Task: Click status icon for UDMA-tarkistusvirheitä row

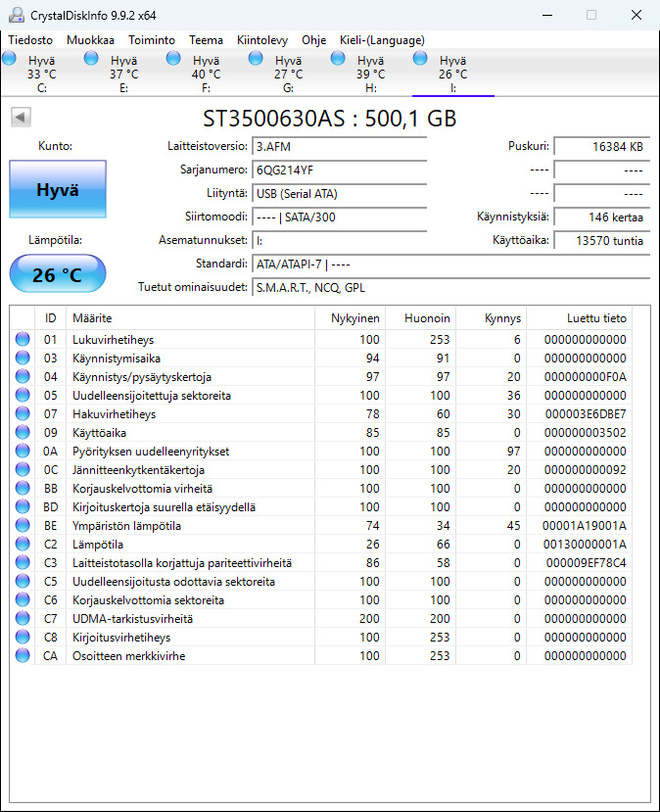Action: (23, 618)
